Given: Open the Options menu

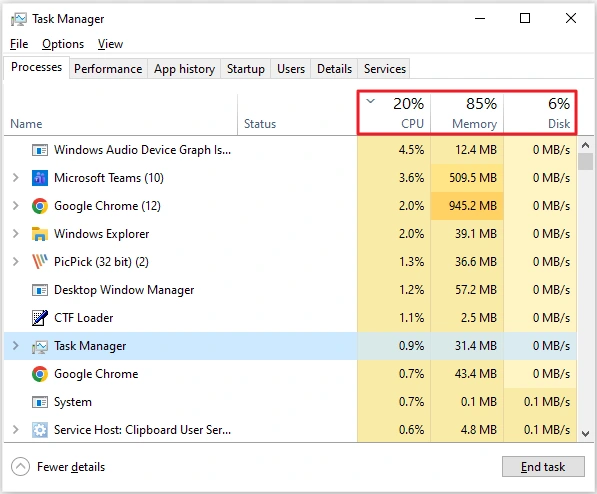Looking at the screenshot, I should (x=63, y=44).
